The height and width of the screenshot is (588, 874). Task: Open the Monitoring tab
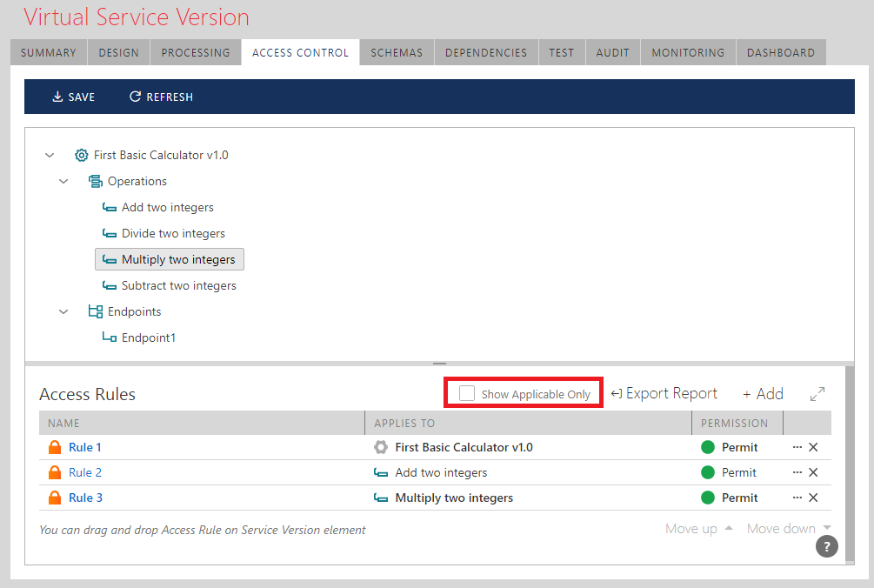click(x=687, y=53)
